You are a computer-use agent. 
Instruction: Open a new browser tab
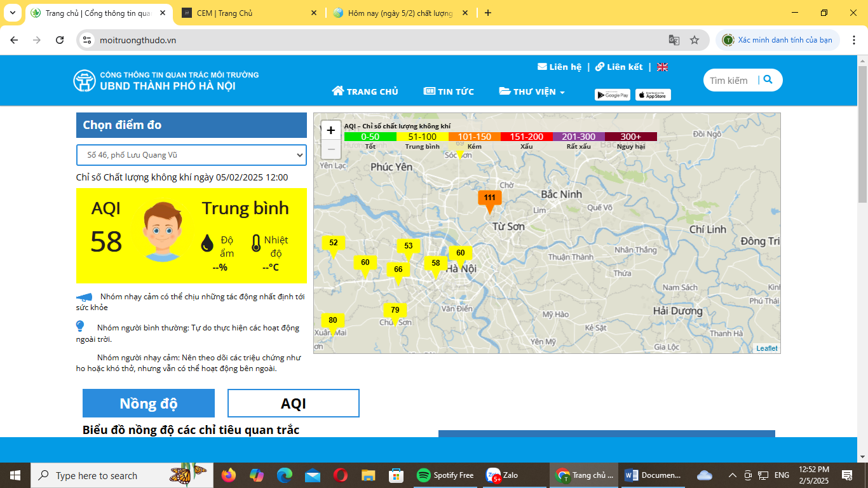pyautogui.click(x=488, y=13)
